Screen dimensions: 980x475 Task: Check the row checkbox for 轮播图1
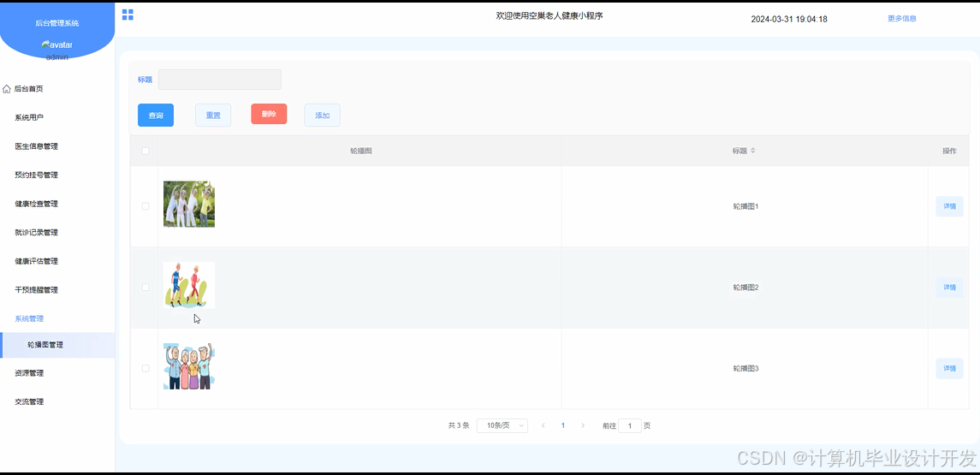pyautogui.click(x=146, y=205)
